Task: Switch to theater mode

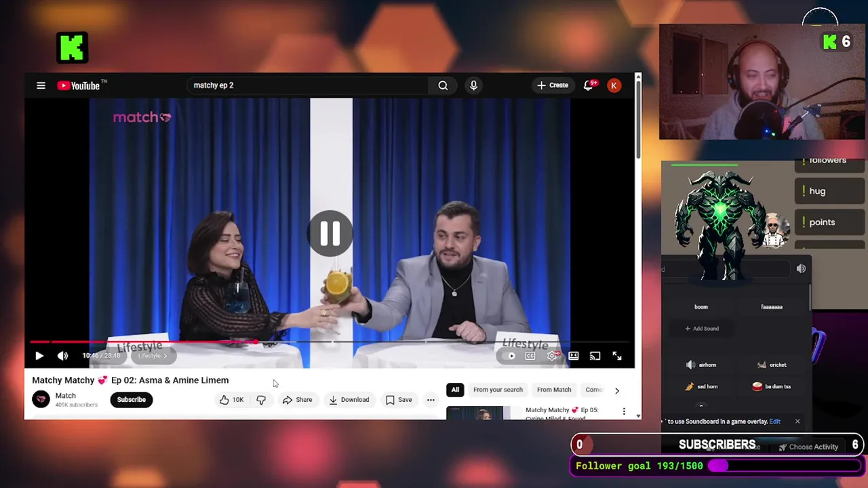Action: (574, 356)
